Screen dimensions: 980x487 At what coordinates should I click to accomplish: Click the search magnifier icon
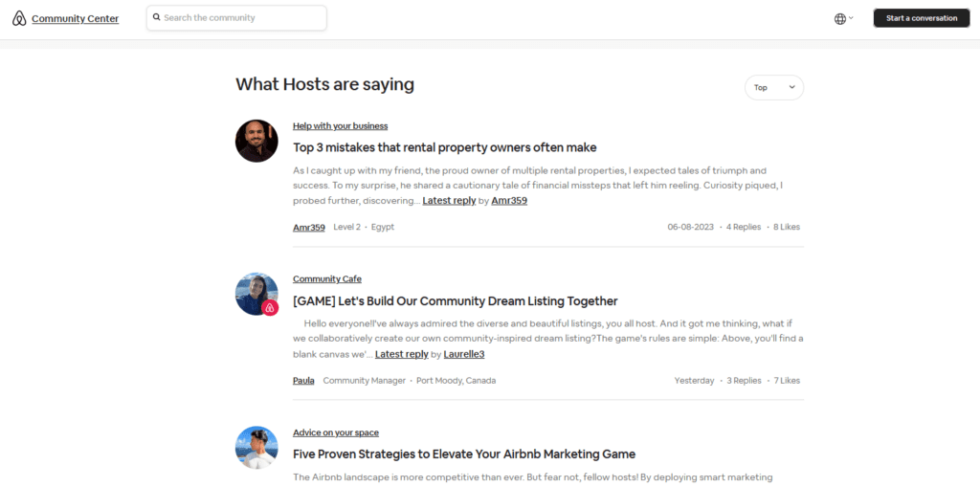[157, 17]
